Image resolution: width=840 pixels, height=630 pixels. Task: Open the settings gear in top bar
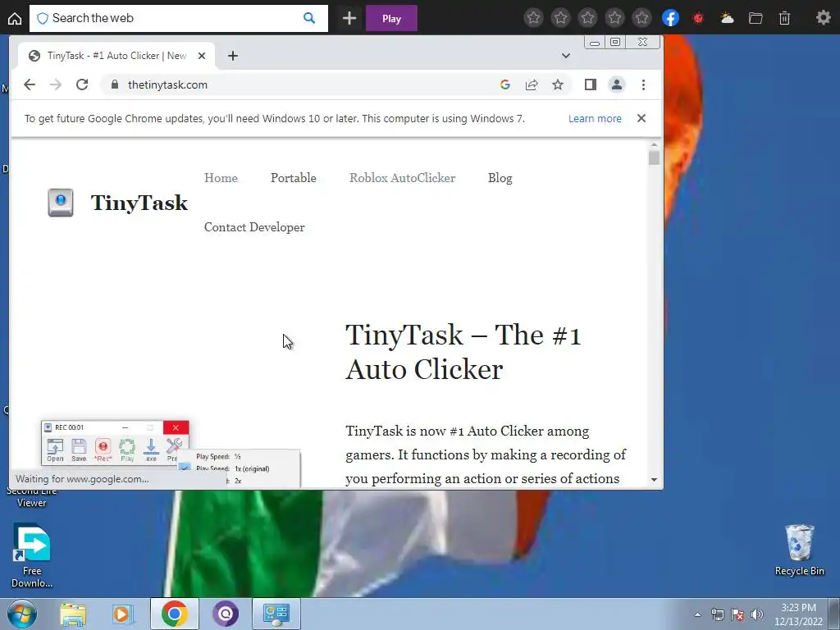824,18
